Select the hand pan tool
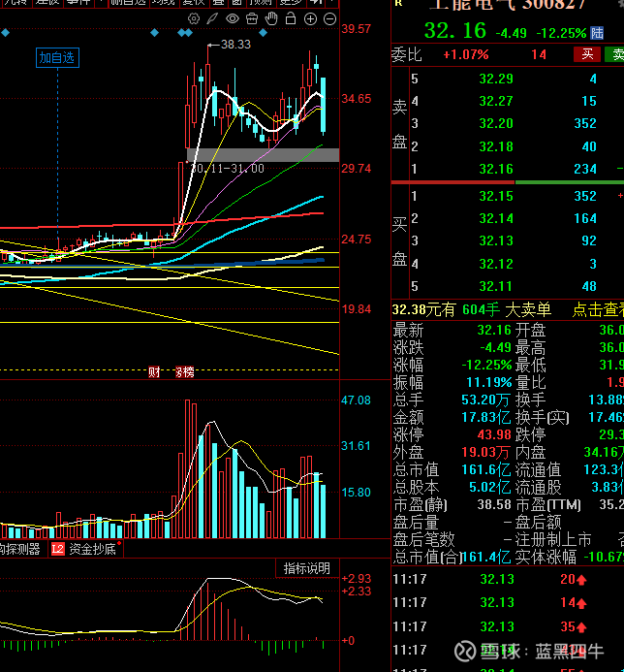 pos(271,18)
